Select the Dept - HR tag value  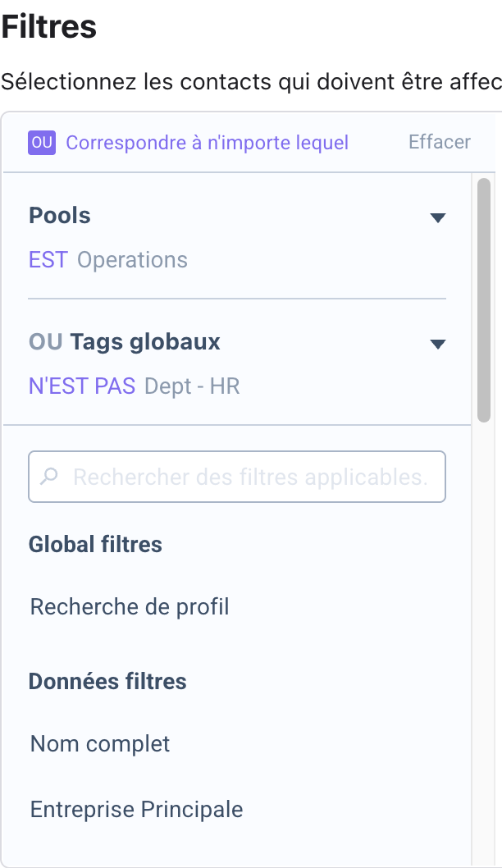pyautogui.click(x=192, y=386)
